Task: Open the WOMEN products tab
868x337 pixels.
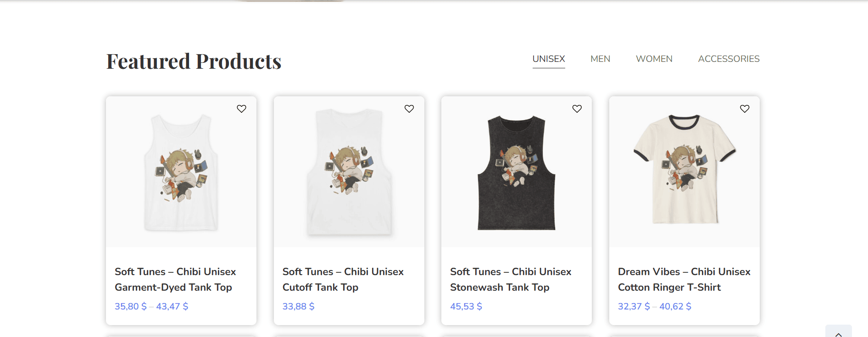Action: pos(654,59)
